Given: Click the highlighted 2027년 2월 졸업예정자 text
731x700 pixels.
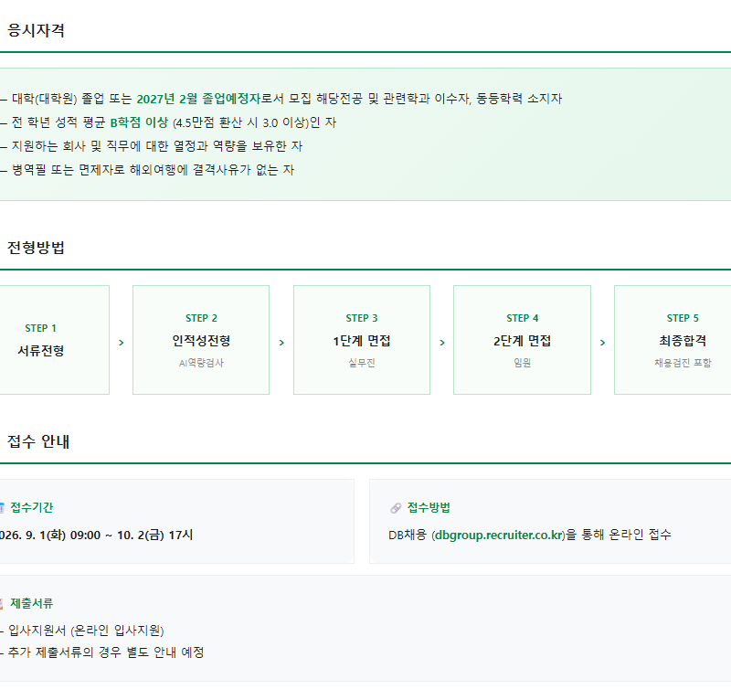Looking at the screenshot, I should [198, 99].
